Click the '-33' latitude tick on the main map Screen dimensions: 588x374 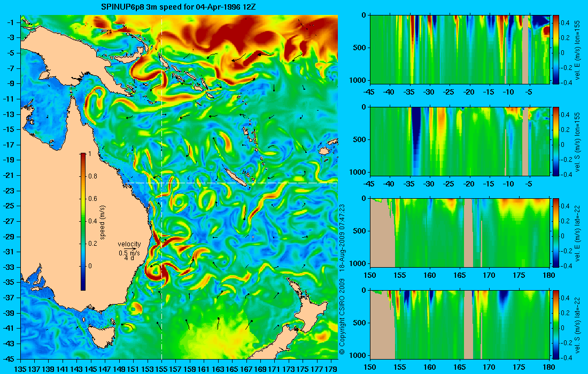click(10, 267)
